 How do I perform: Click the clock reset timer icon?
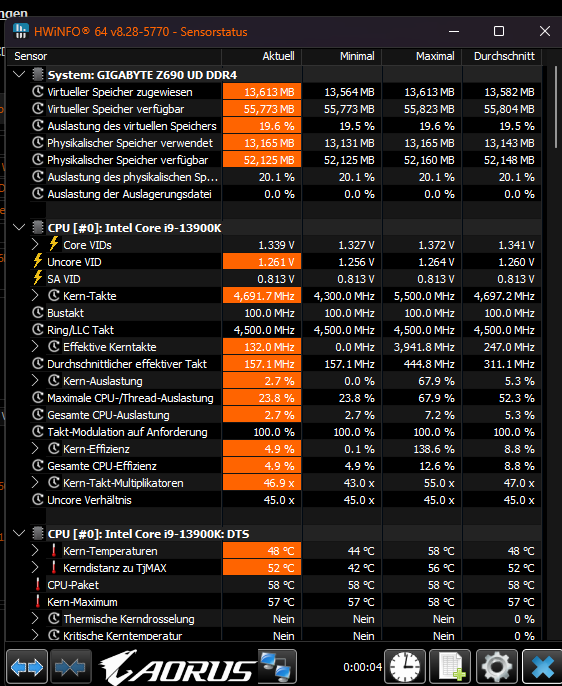405,667
